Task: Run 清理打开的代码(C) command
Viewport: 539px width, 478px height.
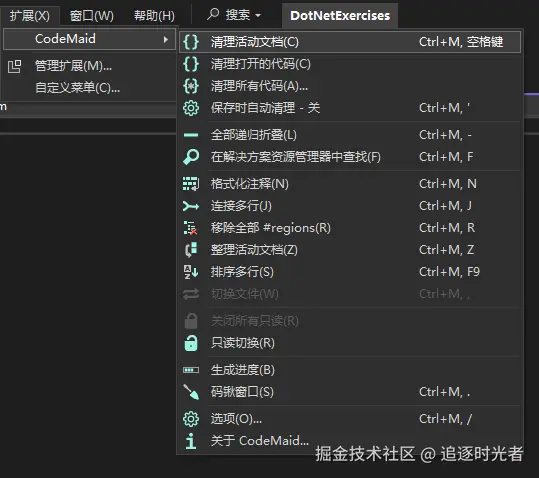Action: 351,64
